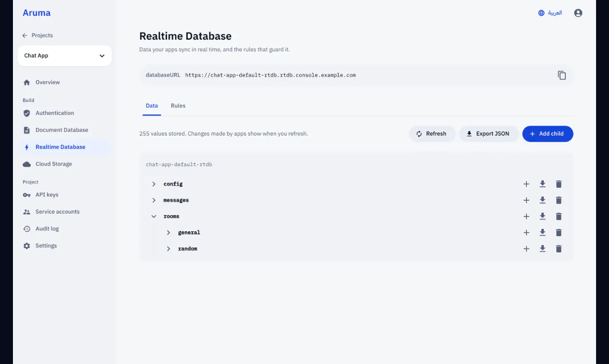Click the Refresh button
This screenshot has width=609, height=364.
coord(432,134)
